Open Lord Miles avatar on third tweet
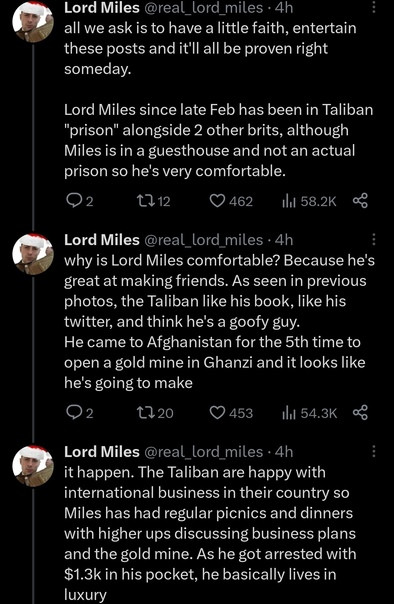This screenshot has width=394, height=604. (33, 466)
